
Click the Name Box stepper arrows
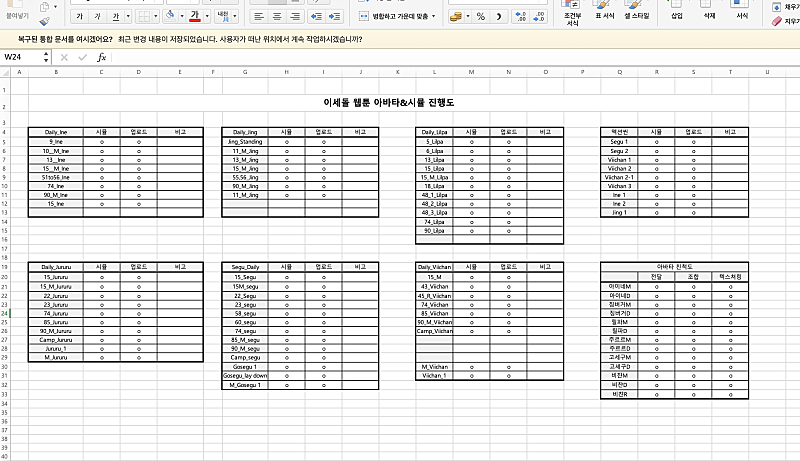(46, 57)
